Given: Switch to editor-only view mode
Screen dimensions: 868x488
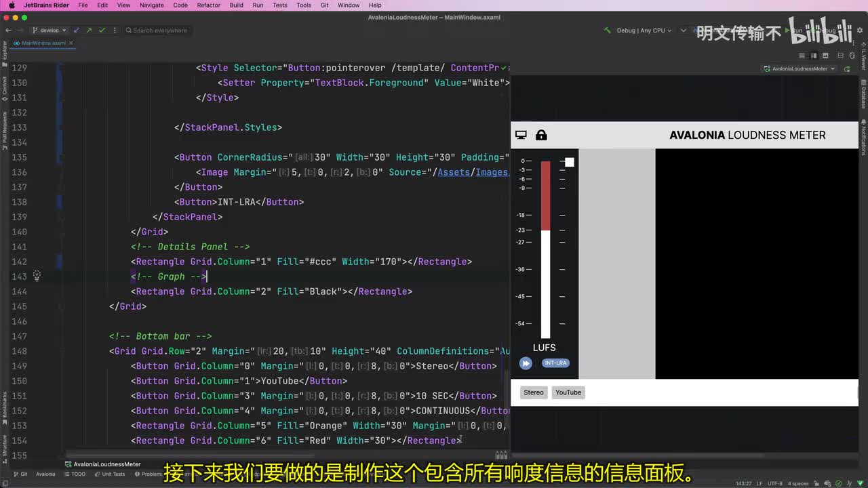Looking at the screenshot, I should [802, 56].
